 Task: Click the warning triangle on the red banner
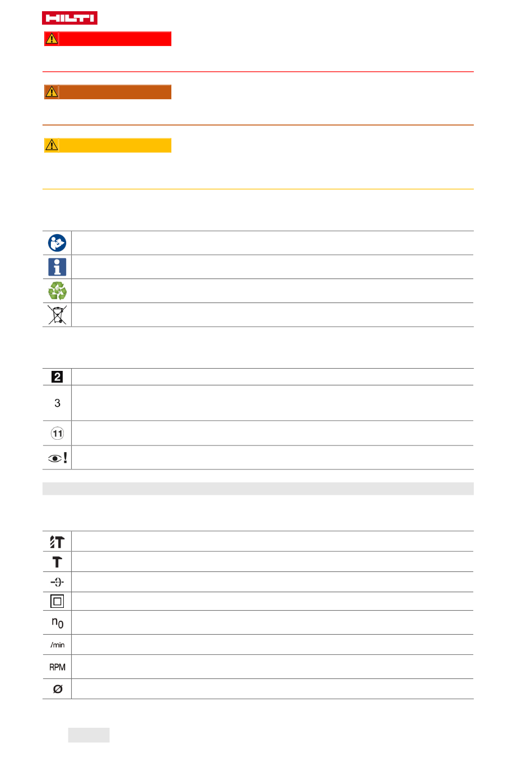(52, 39)
